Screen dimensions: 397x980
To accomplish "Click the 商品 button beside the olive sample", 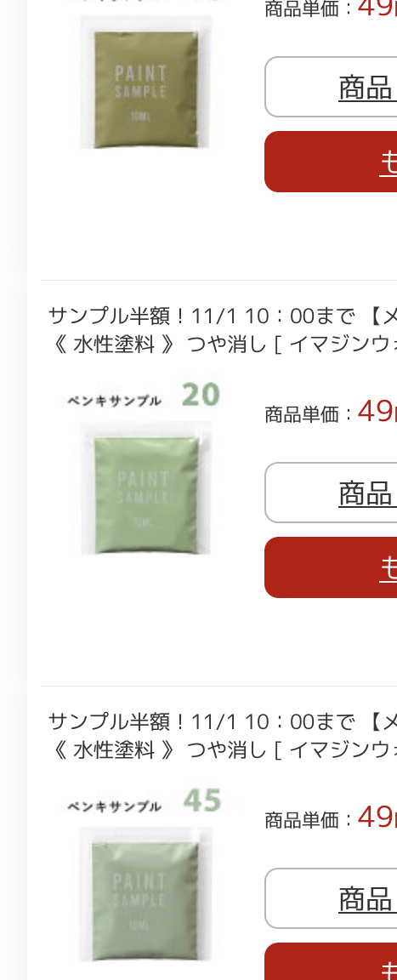I will point(331,87).
